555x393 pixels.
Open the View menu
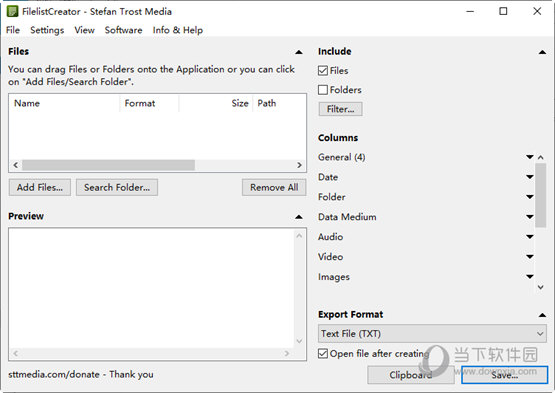pyautogui.click(x=84, y=30)
